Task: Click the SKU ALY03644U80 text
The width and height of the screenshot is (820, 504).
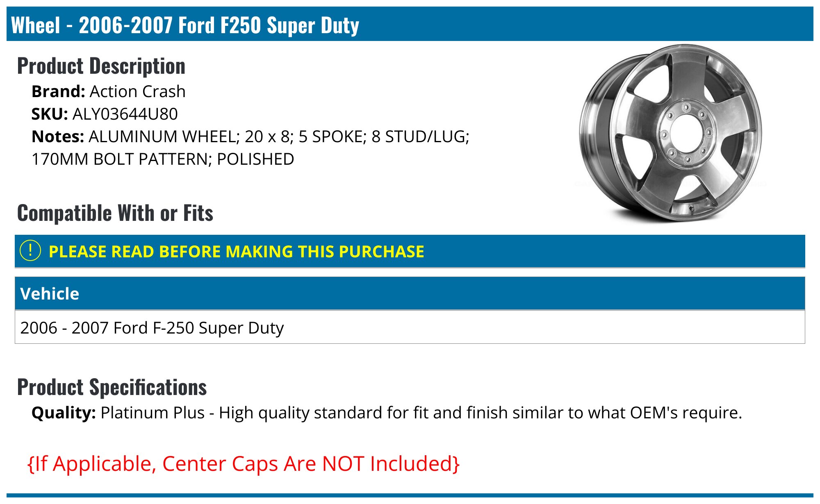Action: tap(125, 114)
